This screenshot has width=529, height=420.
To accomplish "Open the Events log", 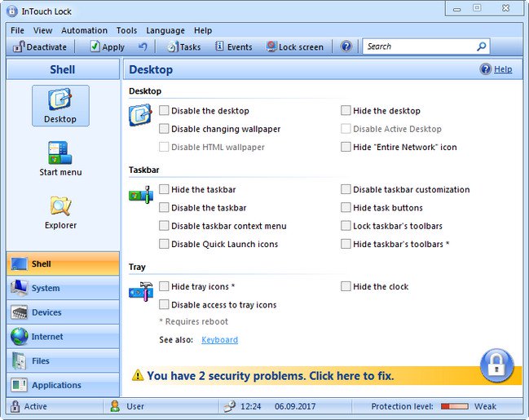I will pyautogui.click(x=233, y=47).
